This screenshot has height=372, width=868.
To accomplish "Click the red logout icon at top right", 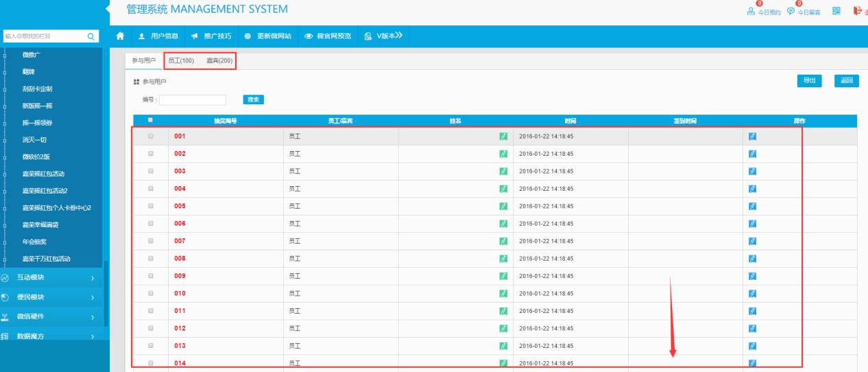I will 857,11.
